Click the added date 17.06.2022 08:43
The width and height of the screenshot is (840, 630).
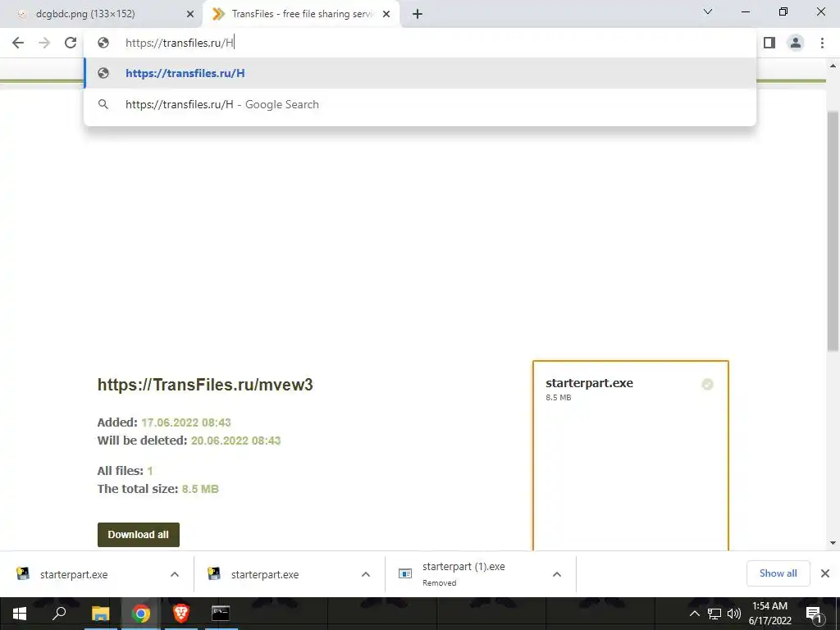tap(186, 422)
